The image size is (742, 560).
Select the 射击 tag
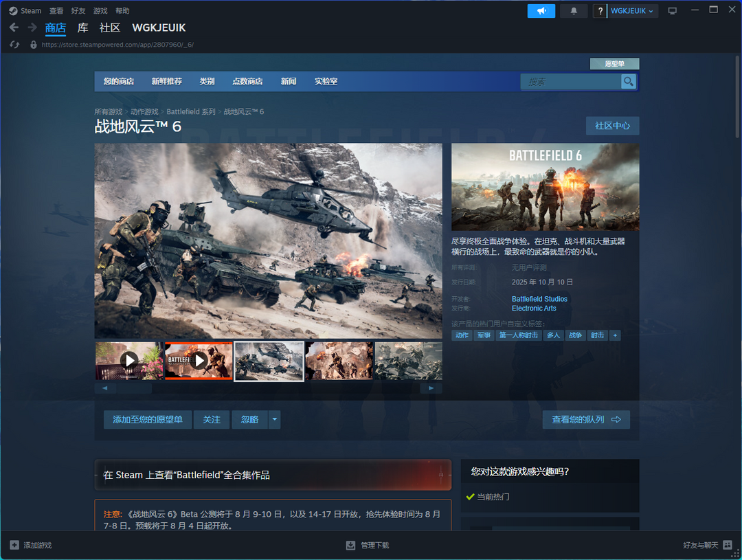tap(597, 335)
